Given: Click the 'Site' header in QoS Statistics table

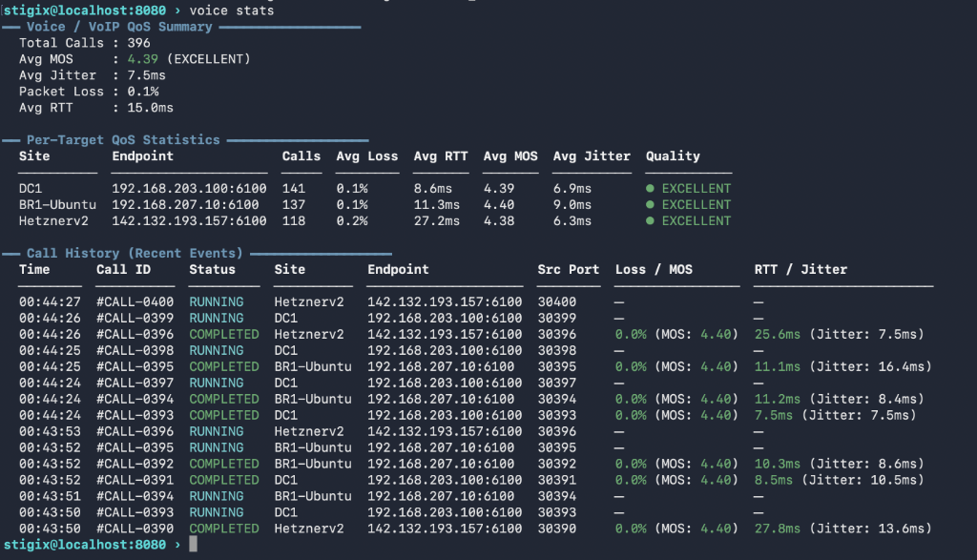Looking at the screenshot, I should (34, 156).
